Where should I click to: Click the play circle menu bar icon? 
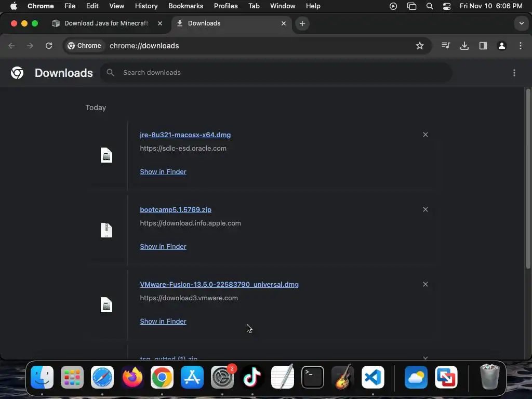393,6
